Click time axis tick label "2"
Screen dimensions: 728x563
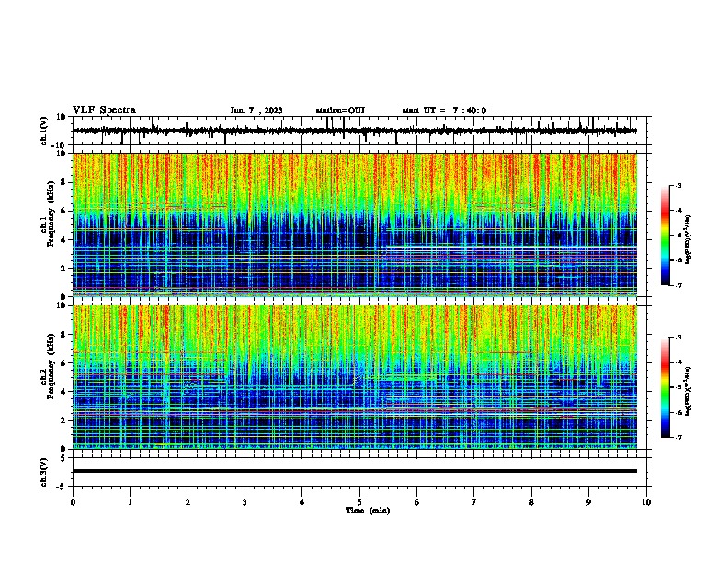point(188,502)
